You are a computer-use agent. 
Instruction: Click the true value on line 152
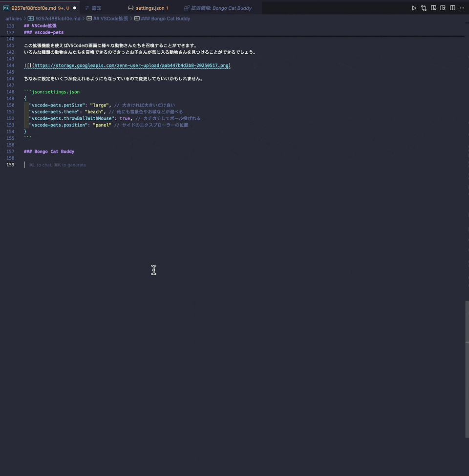pos(125,119)
